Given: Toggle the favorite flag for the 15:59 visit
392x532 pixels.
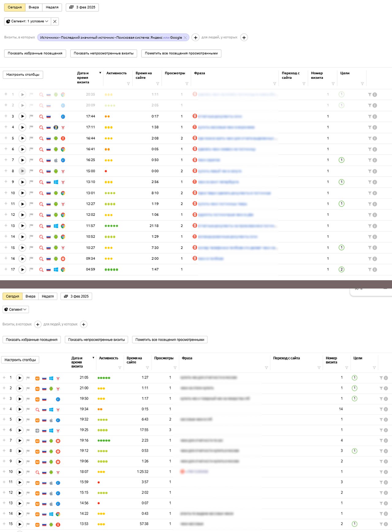Looking at the screenshot, I should 28,483.
